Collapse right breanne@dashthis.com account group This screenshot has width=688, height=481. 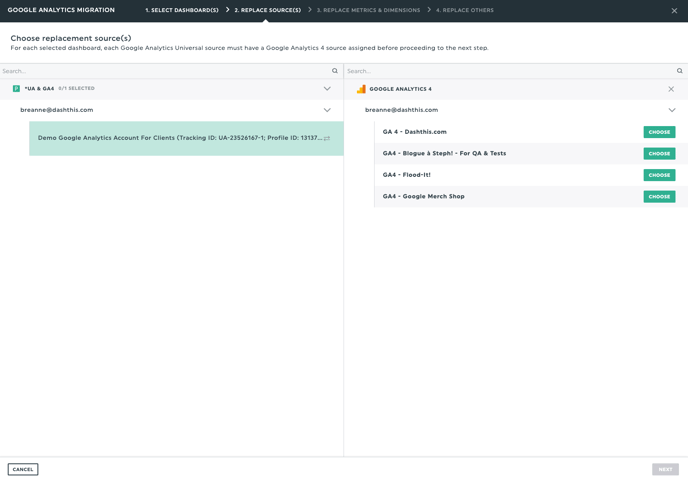pos(672,110)
